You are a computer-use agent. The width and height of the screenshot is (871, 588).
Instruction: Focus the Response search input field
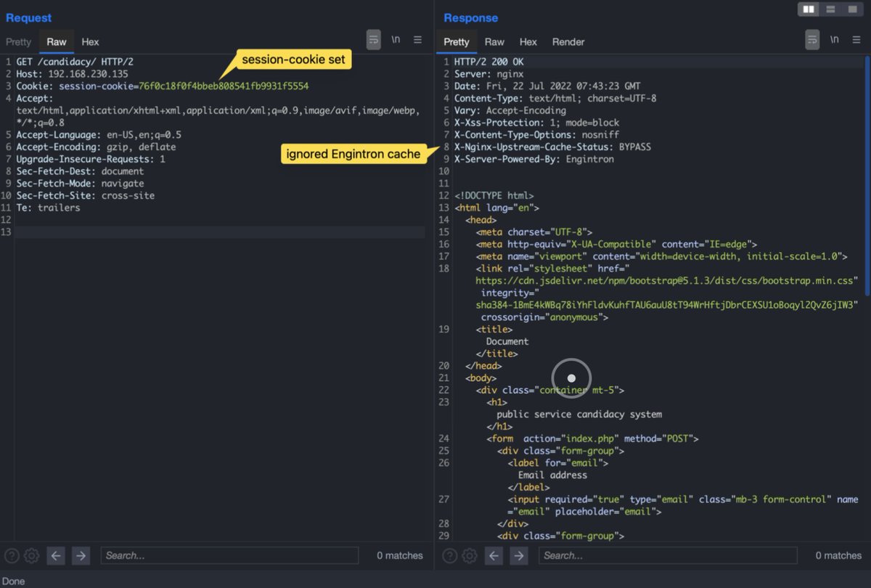point(668,556)
